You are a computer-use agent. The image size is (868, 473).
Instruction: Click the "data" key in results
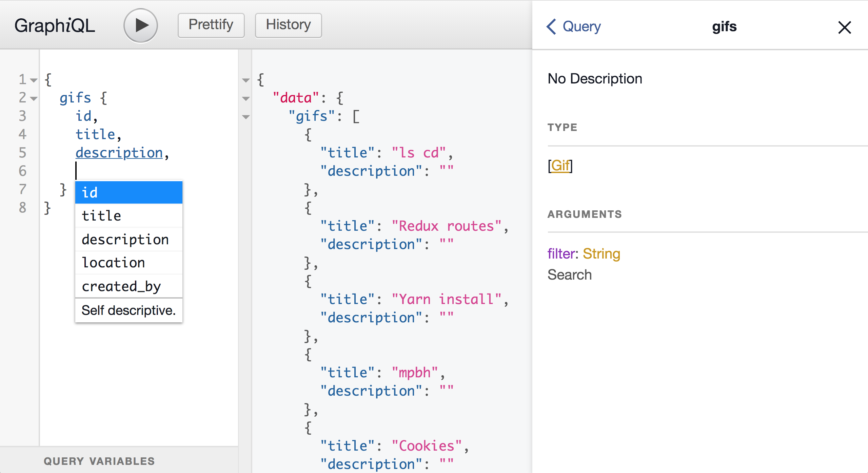point(296,98)
